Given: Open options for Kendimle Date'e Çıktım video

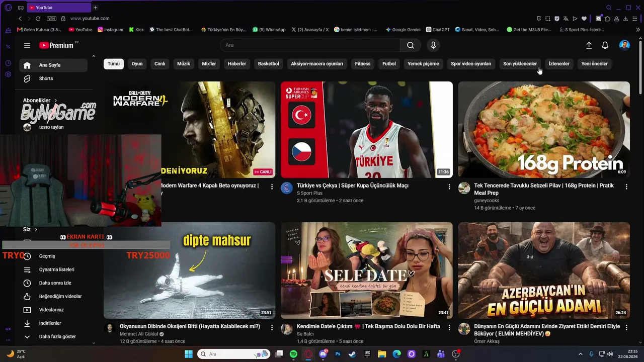Looking at the screenshot, I should pyautogui.click(x=449, y=327).
